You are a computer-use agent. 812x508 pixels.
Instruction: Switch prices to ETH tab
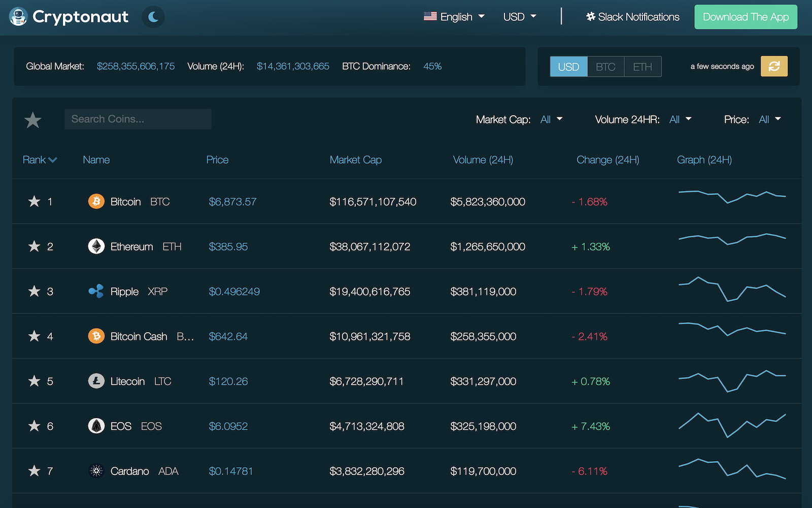(x=642, y=67)
